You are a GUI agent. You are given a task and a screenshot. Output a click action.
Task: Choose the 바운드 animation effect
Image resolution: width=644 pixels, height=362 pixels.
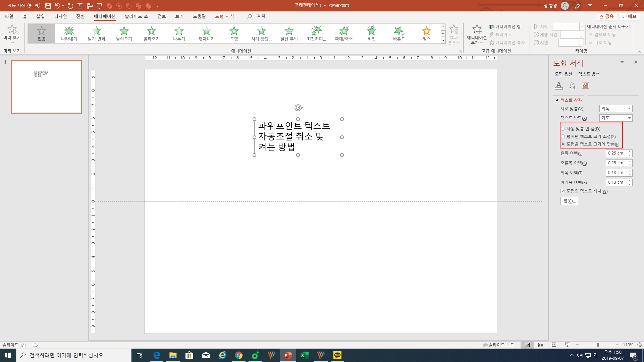[x=399, y=33]
